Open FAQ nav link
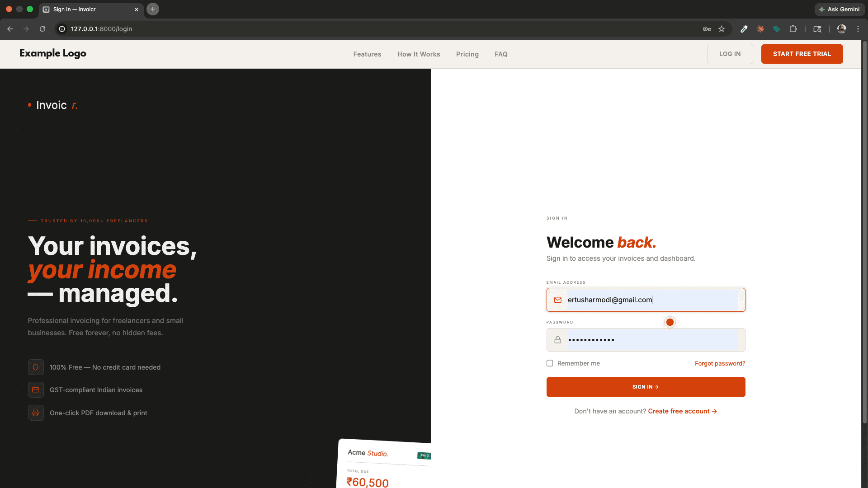The image size is (868, 488). click(x=501, y=54)
